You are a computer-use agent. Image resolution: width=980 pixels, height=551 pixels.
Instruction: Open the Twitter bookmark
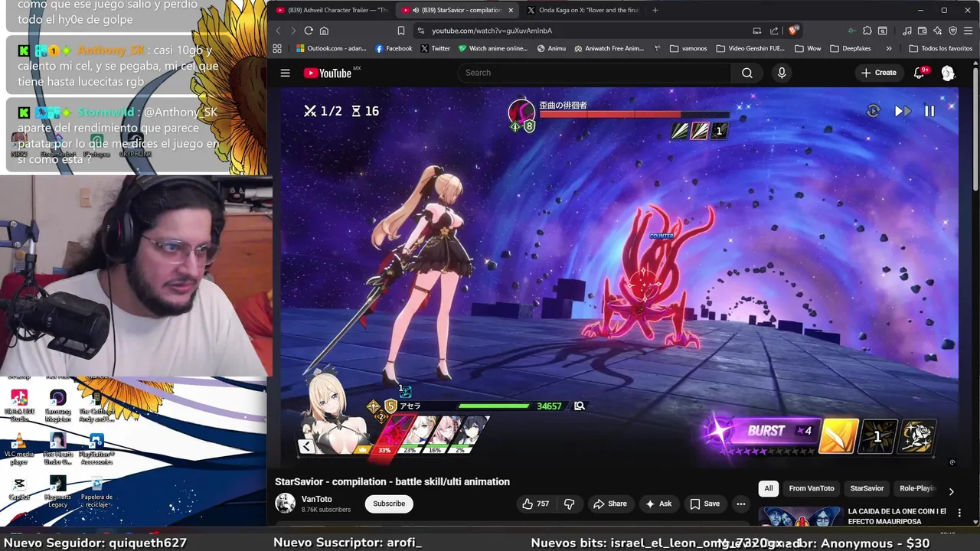coord(435,48)
